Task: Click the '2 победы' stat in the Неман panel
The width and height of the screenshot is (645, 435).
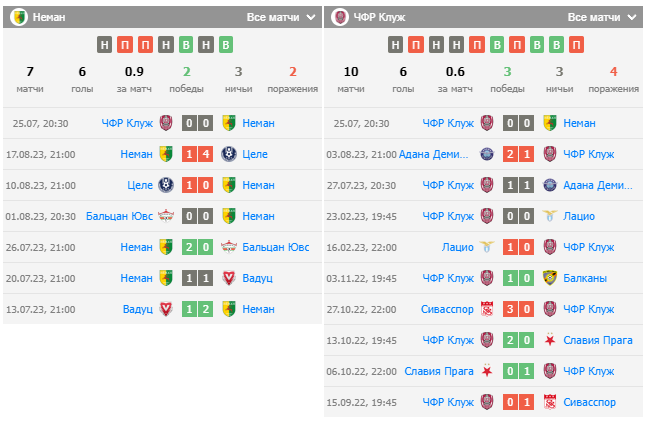Action: point(186,79)
